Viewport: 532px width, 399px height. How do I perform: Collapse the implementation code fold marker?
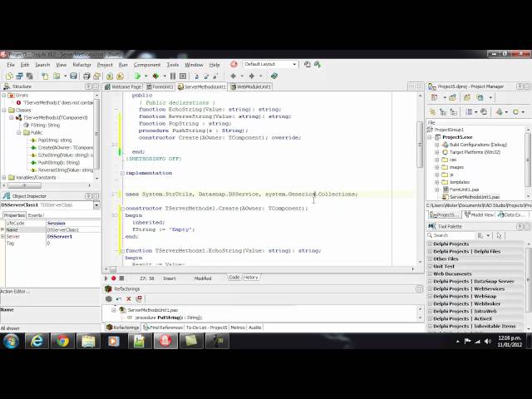[122, 173]
